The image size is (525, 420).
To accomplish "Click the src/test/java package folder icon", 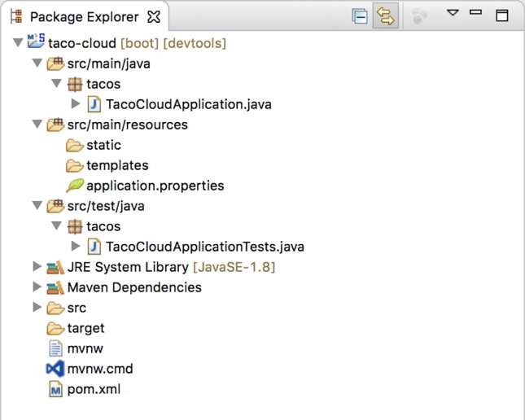I will click(55, 206).
